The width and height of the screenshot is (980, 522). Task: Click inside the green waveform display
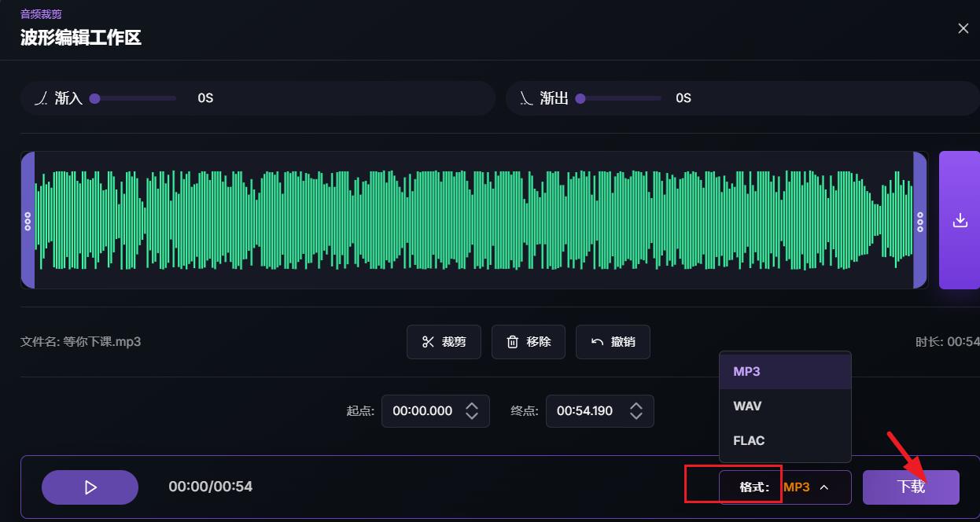coord(473,220)
